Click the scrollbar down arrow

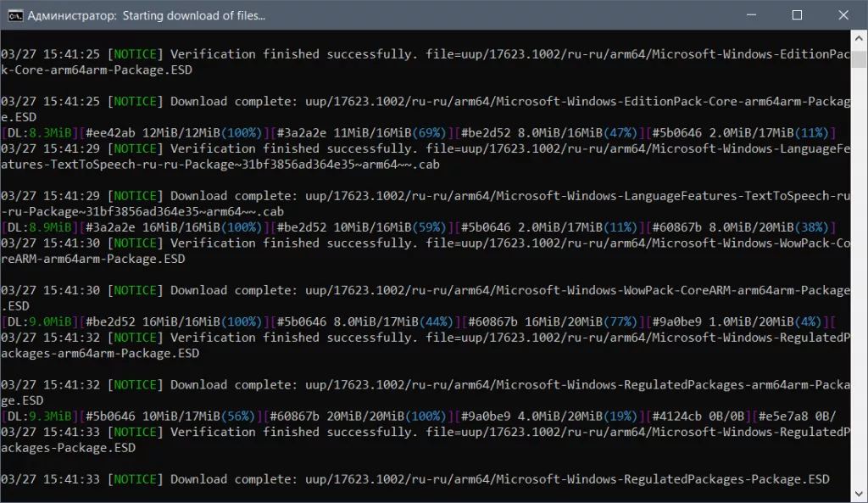tap(859, 494)
